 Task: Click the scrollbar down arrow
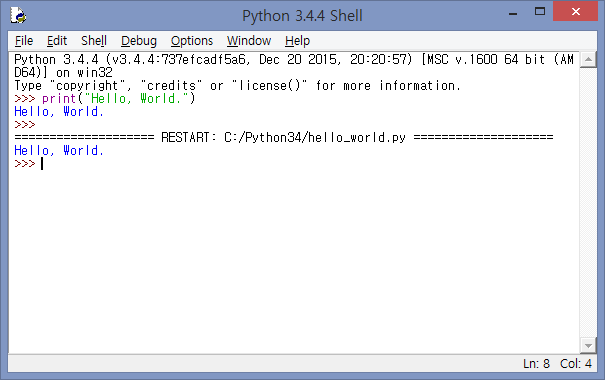coord(588,346)
